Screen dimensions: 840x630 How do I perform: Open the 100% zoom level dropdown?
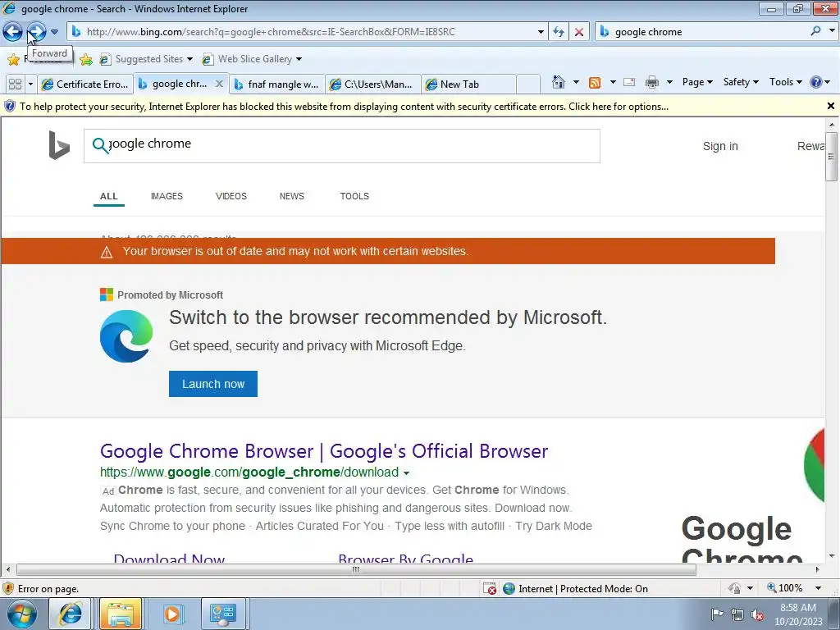coord(818,588)
